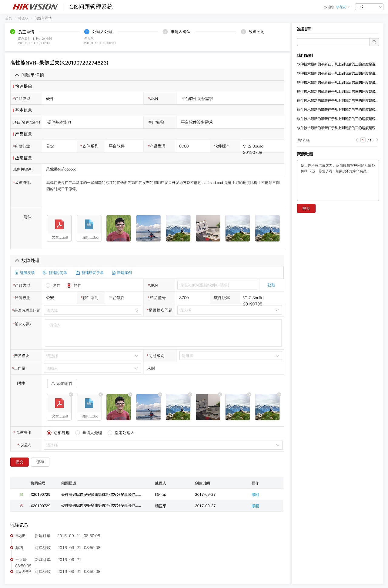388x588 pixels.
Task: Submit the 我要吐槽 feedback
Action: [306, 208]
